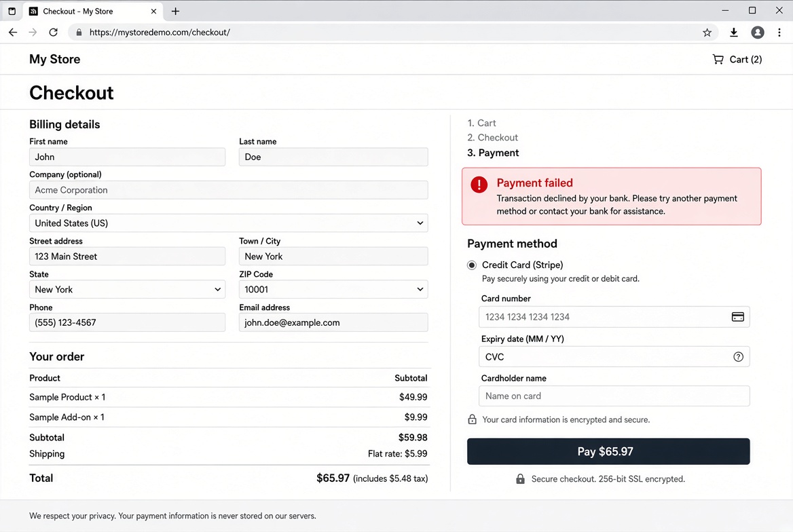Click the Company (optional) field
The image size is (793, 532).
pyautogui.click(x=229, y=190)
